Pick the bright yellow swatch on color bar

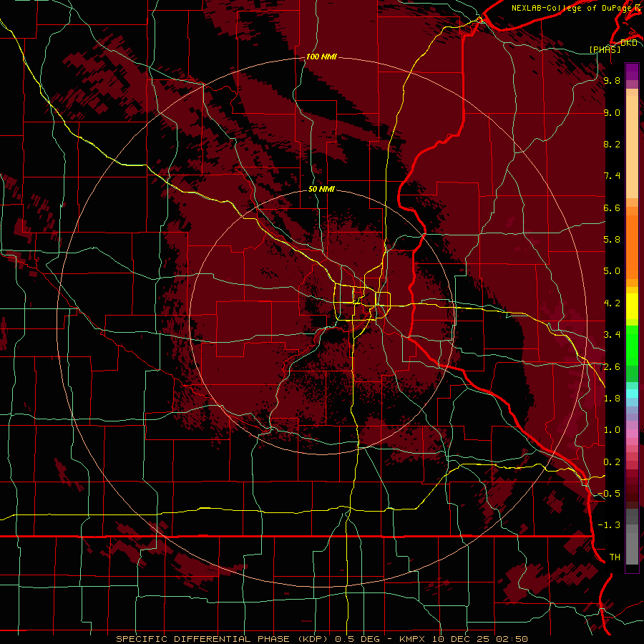pyautogui.click(x=632, y=306)
